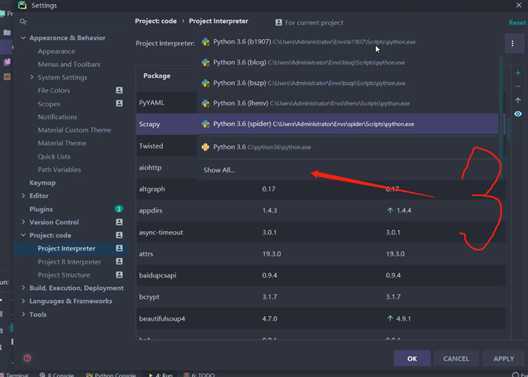The width and height of the screenshot is (528, 377).
Task: Click the system Python C:\python36 icon
Action: point(205,147)
